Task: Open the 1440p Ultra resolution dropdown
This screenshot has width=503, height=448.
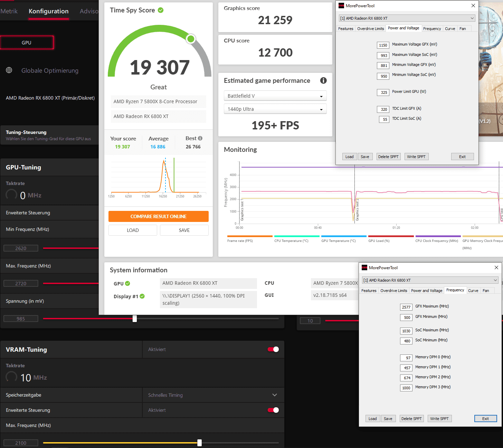Action: click(275, 109)
